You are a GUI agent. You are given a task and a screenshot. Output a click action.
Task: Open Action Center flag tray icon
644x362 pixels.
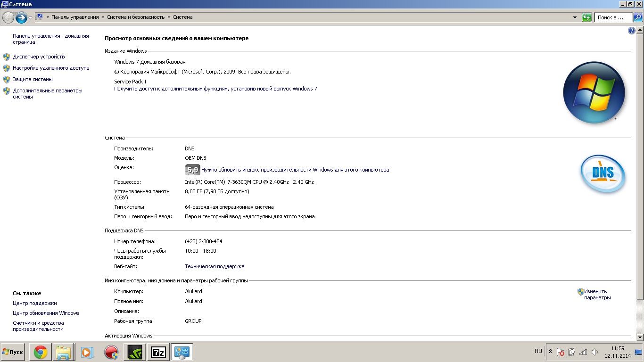coord(561,352)
